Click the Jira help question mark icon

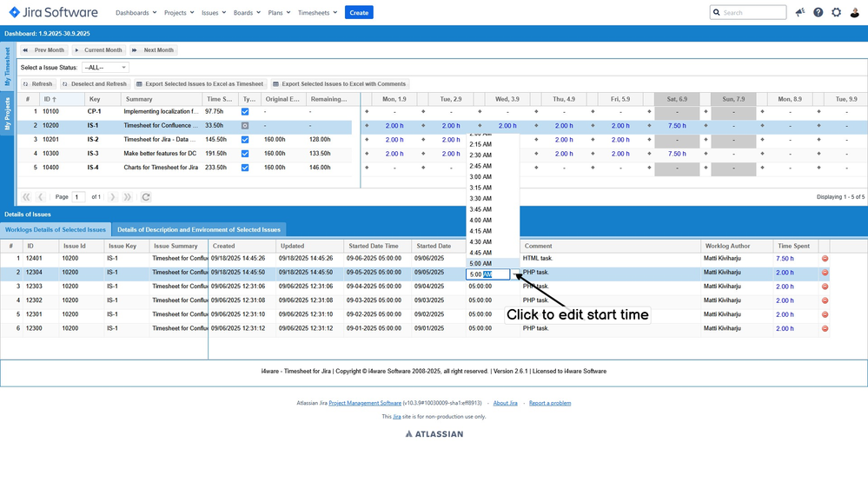pos(818,12)
